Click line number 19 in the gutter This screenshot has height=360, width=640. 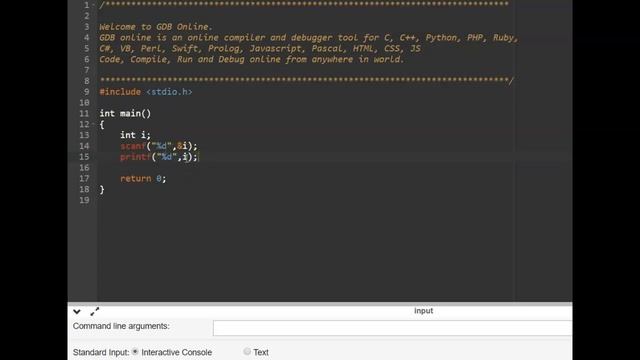point(84,200)
